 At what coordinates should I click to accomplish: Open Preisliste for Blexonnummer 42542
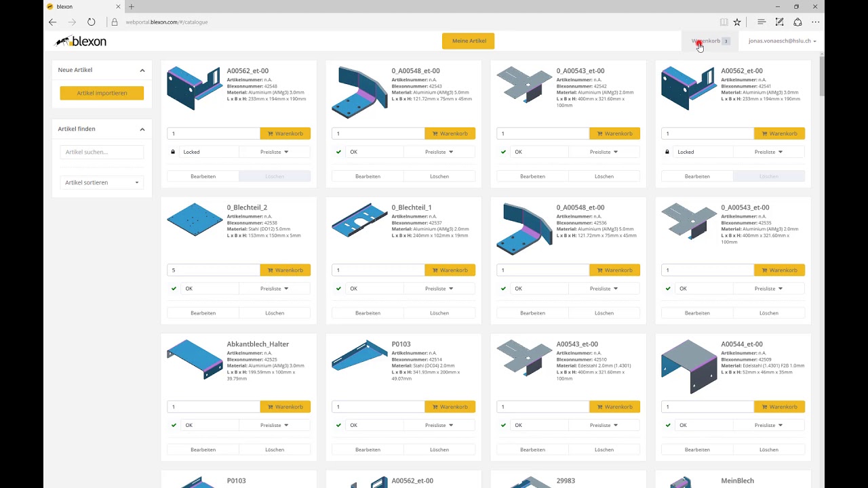tap(604, 152)
